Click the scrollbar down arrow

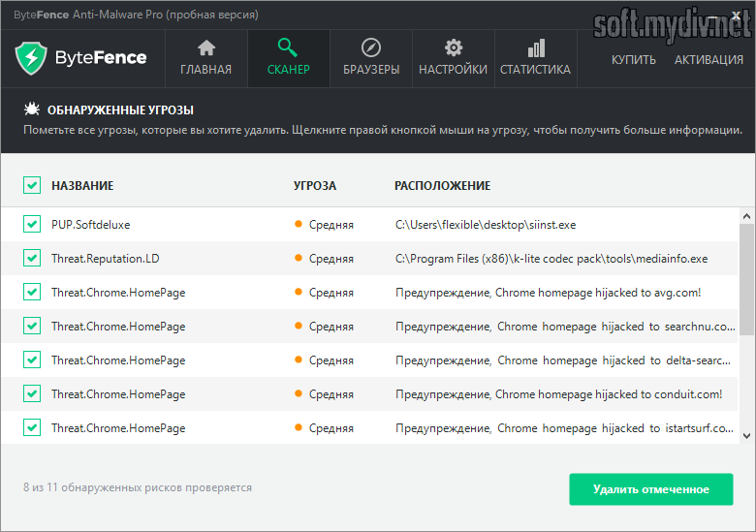[x=746, y=436]
